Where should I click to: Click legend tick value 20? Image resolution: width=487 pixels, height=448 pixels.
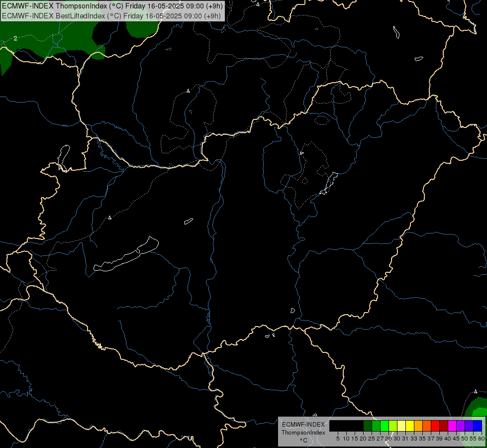363,439
